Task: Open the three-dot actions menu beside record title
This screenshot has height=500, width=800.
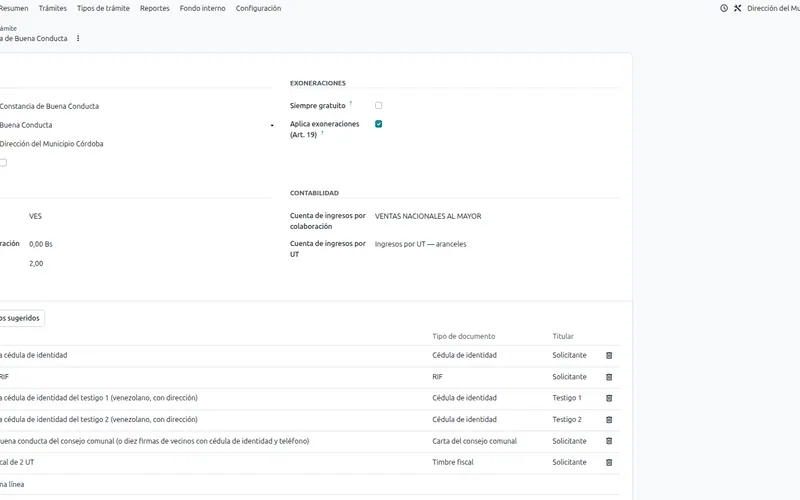Action: coord(78,38)
